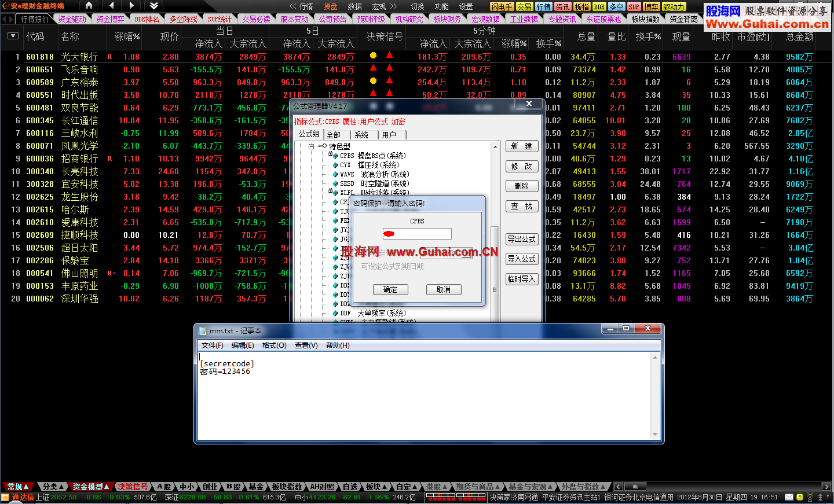Open the 常规 bottom tab menu
The width and height of the screenshot is (834, 504).
(17, 487)
